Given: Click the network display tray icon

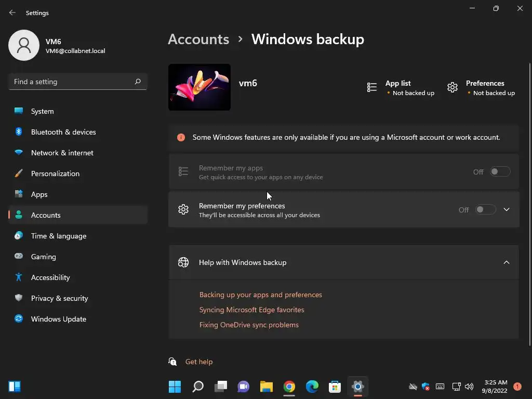Looking at the screenshot, I should 456,387.
